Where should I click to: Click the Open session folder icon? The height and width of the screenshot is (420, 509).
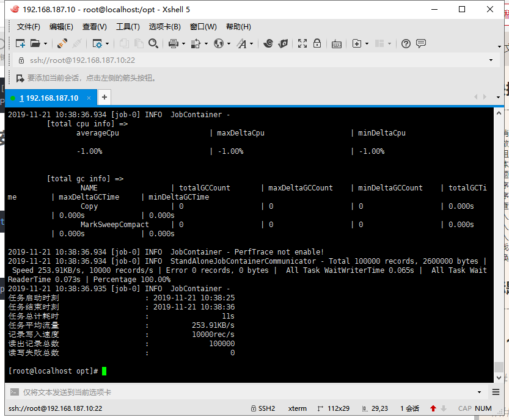(35, 43)
